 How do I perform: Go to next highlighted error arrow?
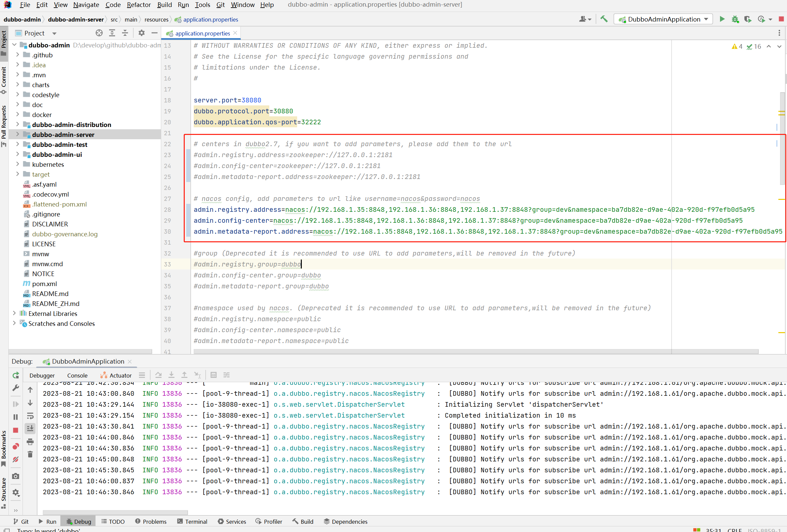(x=779, y=47)
